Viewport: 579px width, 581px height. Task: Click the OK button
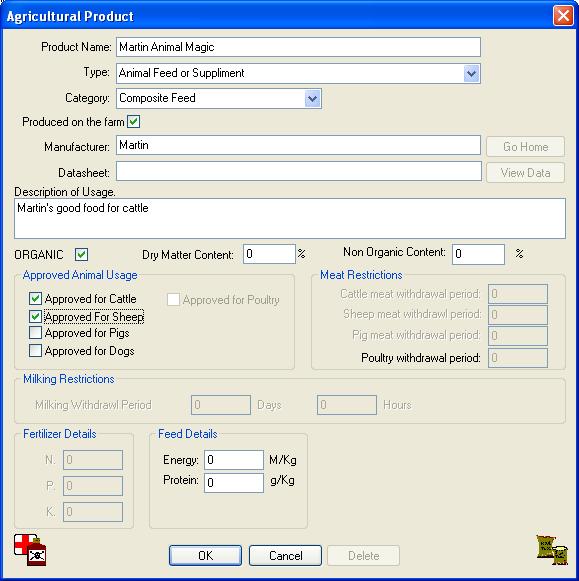tap(205, 555)
